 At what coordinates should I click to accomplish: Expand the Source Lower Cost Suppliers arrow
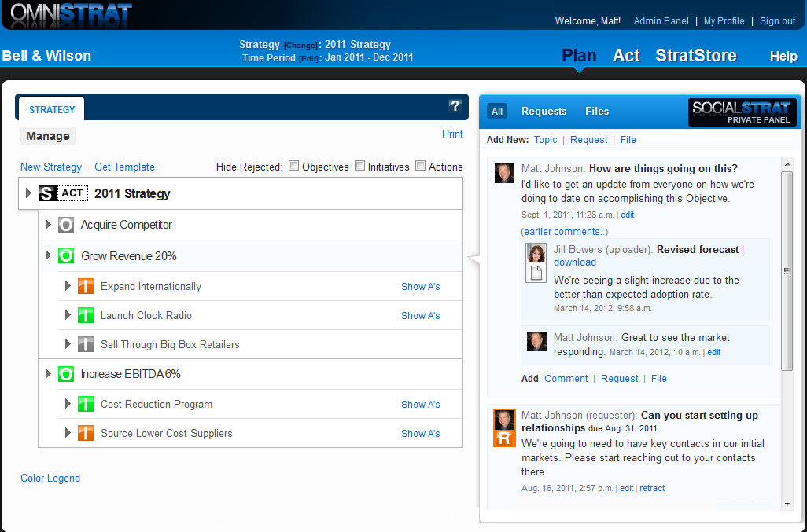coord(68,433)
